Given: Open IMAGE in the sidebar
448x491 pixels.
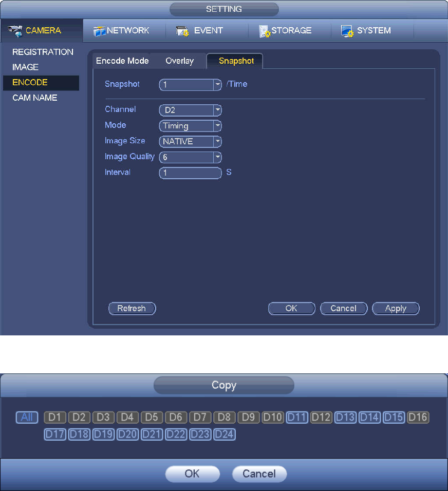Looking at the screenshot, I should tap(25, 67).
